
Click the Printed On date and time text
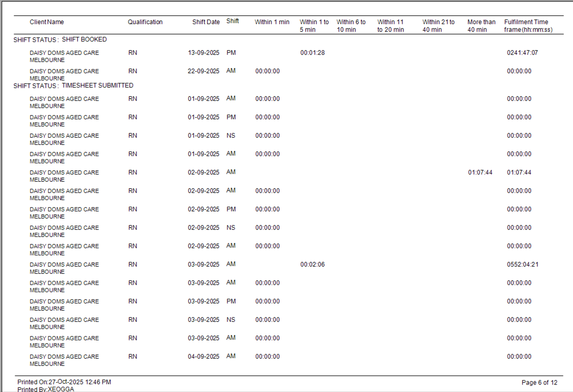64,382
